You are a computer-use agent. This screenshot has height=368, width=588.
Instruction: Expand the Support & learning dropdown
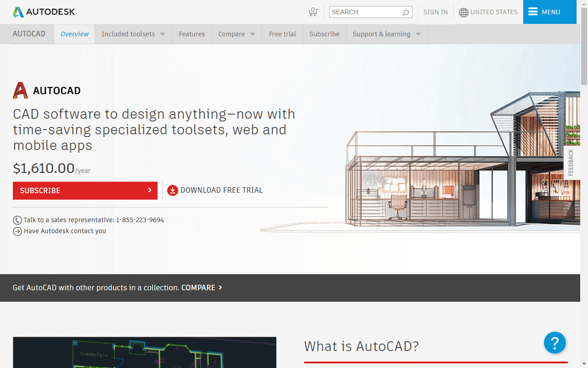point(386,34)
